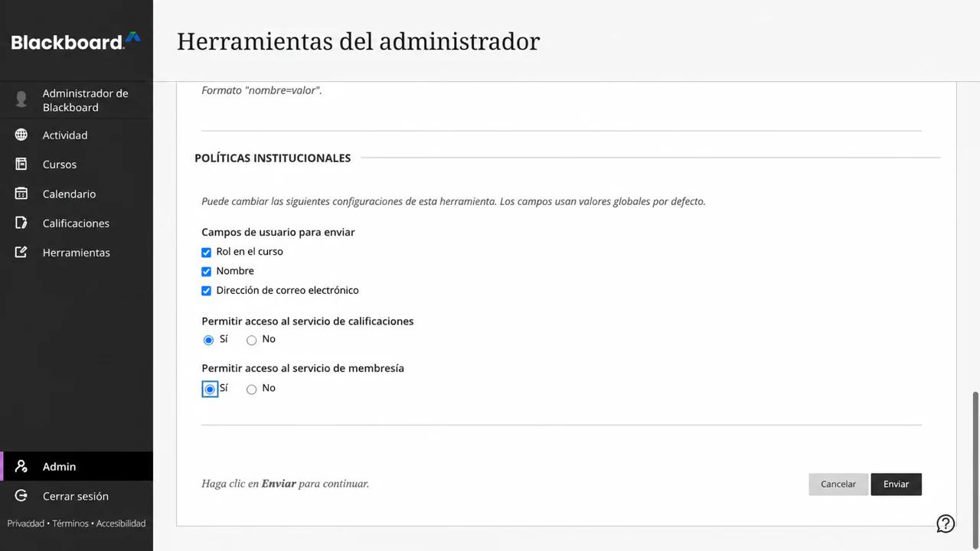The image size is (980, 551).
Task: Open the Privacidad link
Action: [25, 523]
